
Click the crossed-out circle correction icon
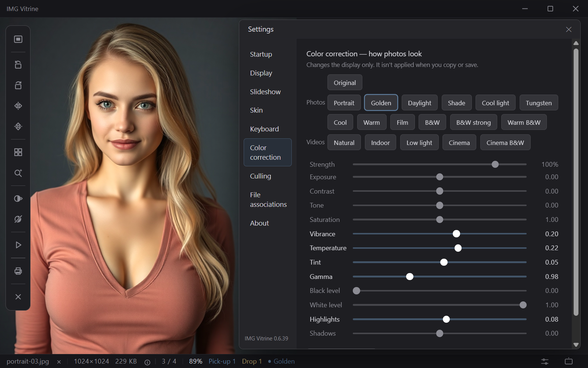coord(18,219)
